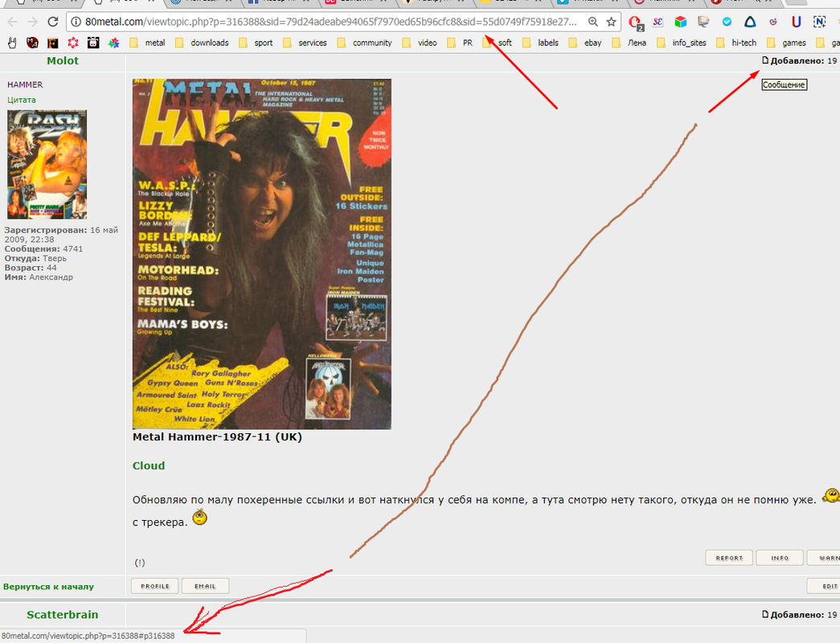Click the zoom magnifier icon in address bar
Image resolution: width=840 pixels, height=643 pixels.
(593, 22)
